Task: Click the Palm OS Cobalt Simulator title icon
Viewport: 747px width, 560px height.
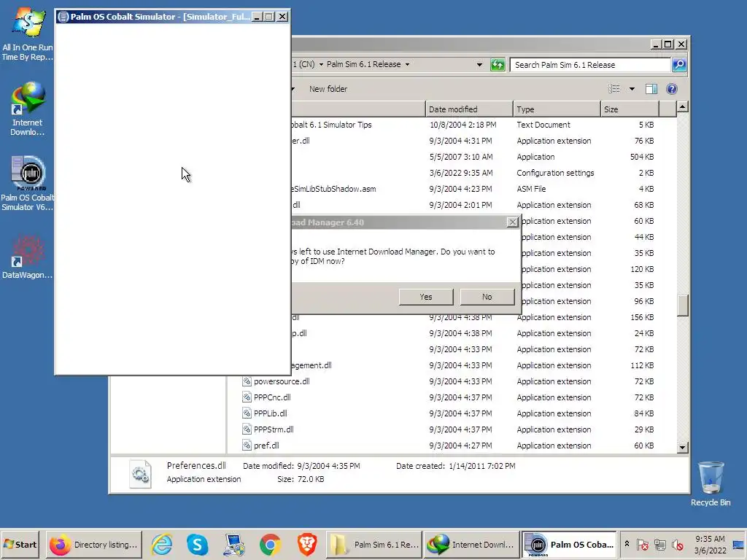Action: [x=63, y=17]
